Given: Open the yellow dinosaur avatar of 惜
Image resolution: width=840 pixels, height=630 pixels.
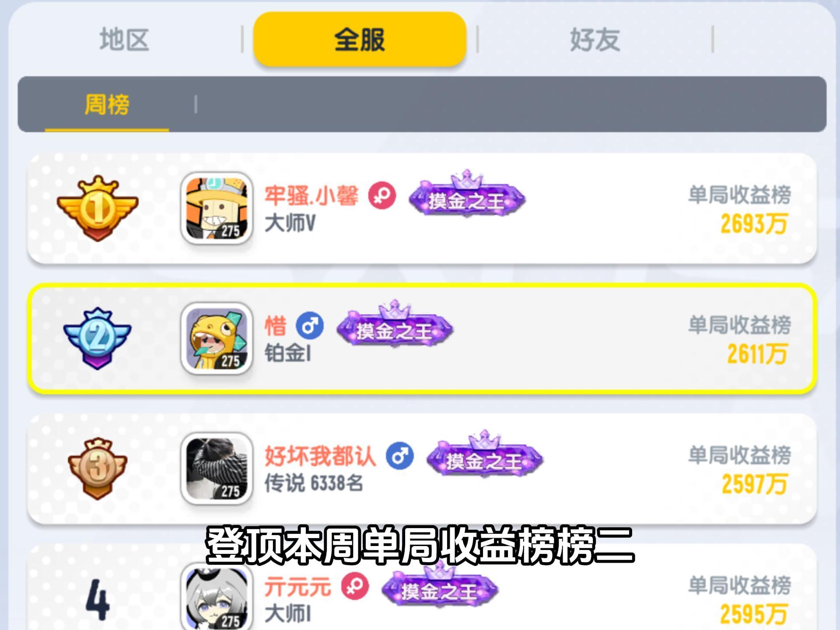Looking at the screenshot, I should (x=217, y=338).
